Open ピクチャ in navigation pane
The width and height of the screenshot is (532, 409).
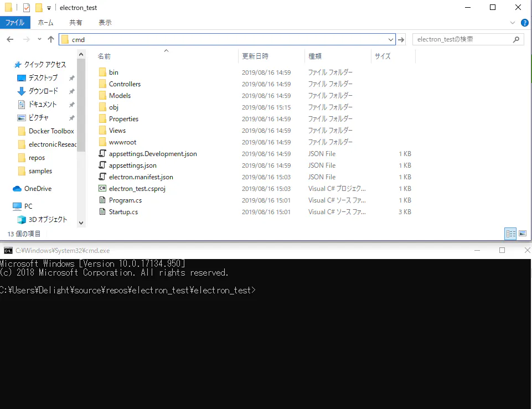pyautogui.click(x=38, y=118)
